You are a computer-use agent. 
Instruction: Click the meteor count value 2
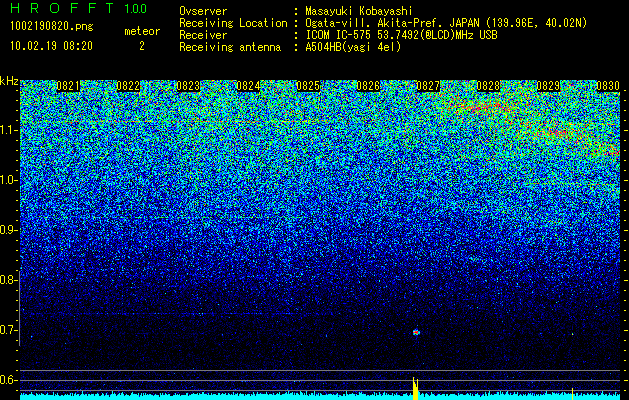142,46
